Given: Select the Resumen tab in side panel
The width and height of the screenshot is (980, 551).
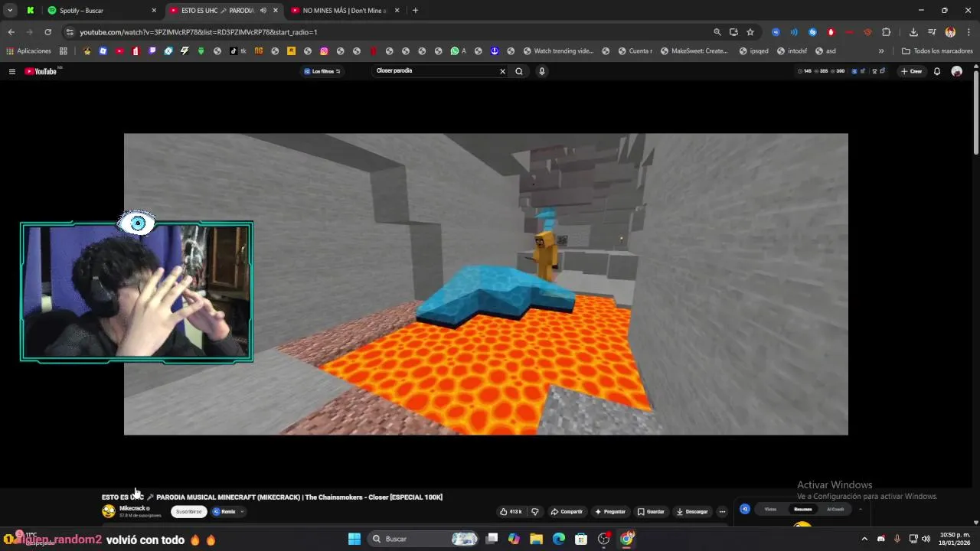Looking at the screenshot, I should pos(802,509).
